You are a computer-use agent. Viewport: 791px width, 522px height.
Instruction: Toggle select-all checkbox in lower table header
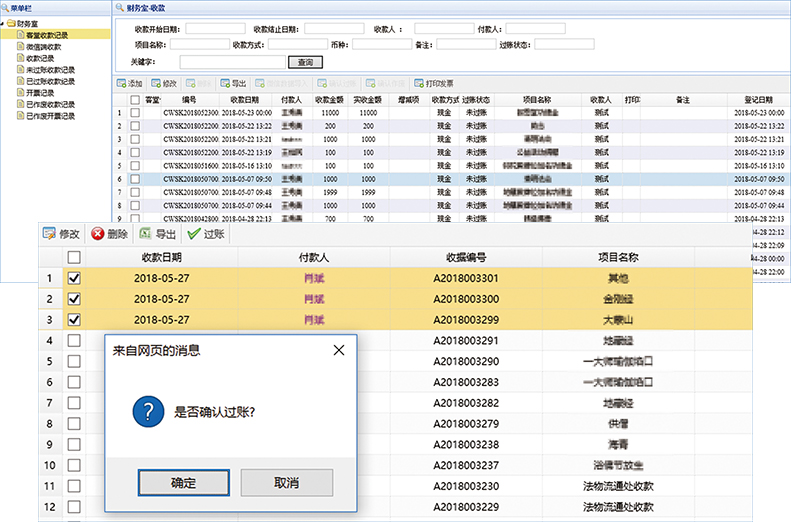74,257
